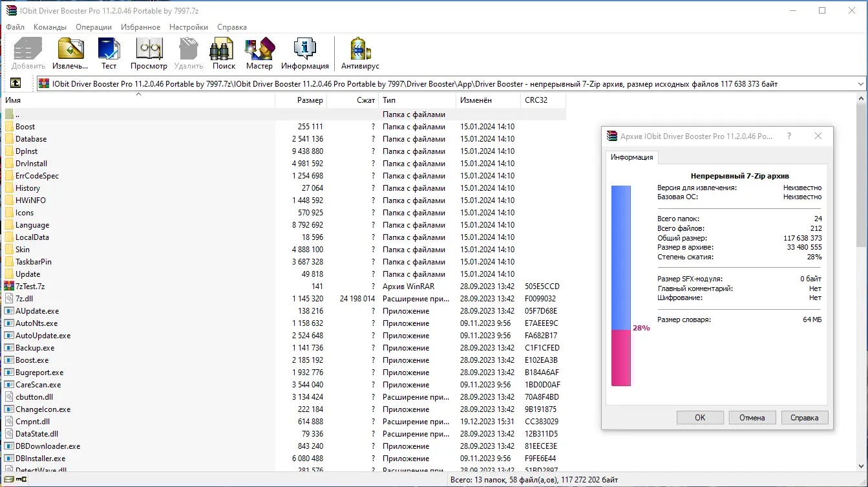Viewport: 868px width, 487px height.
Task: Click the Отмена button
Action: (752, 417)
